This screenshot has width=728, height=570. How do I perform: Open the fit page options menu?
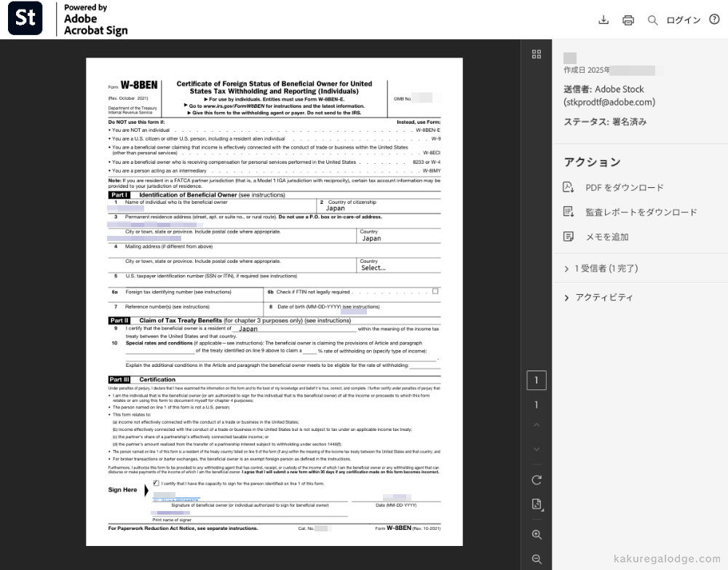(x=537, y=504)
